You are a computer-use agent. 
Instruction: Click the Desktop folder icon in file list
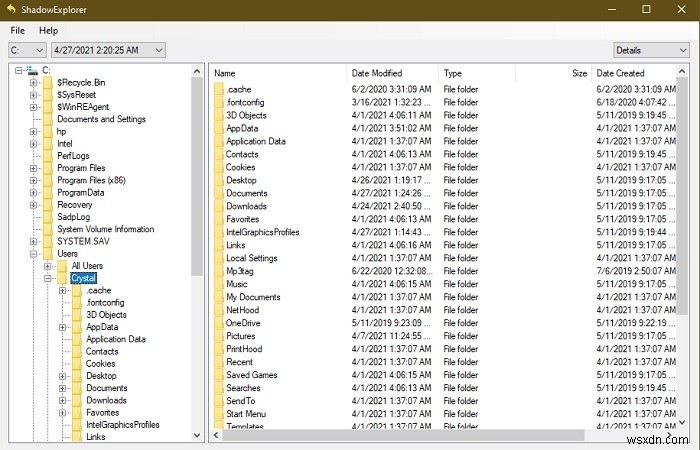coord(218,180)
